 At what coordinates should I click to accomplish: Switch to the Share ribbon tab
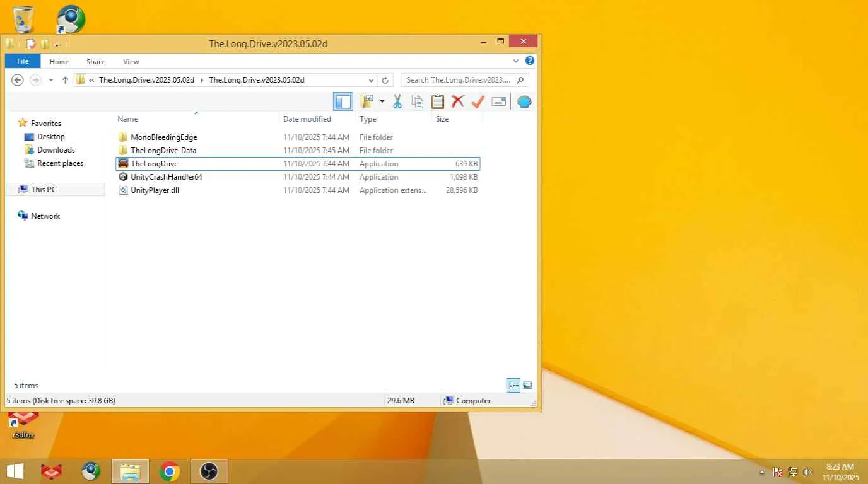click(96, 62)
